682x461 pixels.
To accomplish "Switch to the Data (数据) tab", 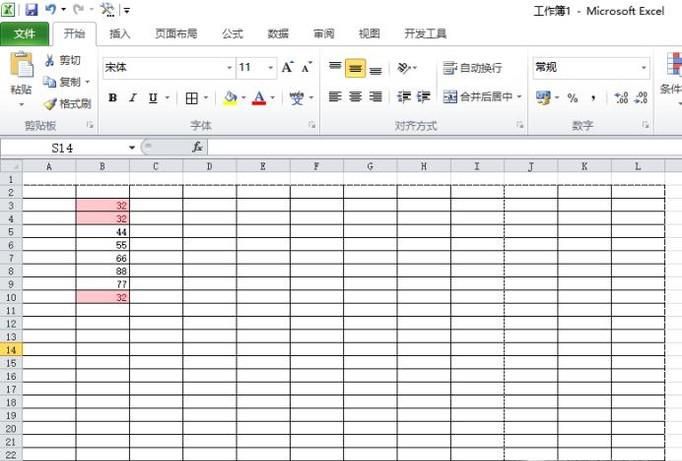I will (278, 33).
